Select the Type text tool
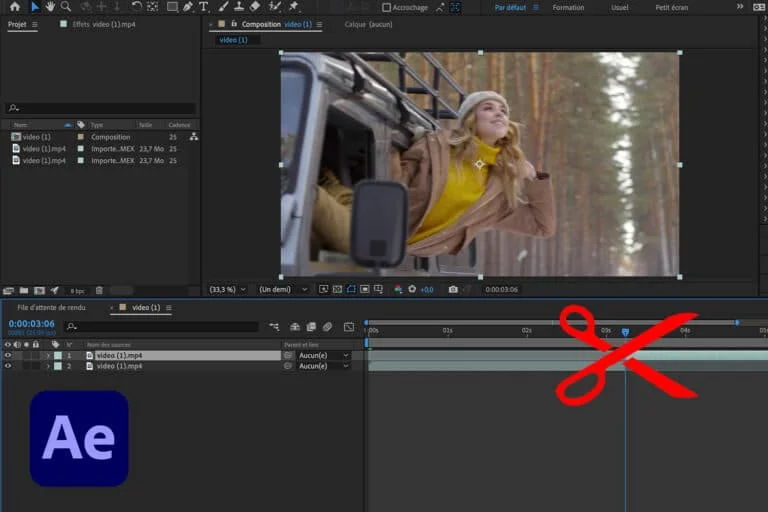The image size is (768, 512). [203, 7]
